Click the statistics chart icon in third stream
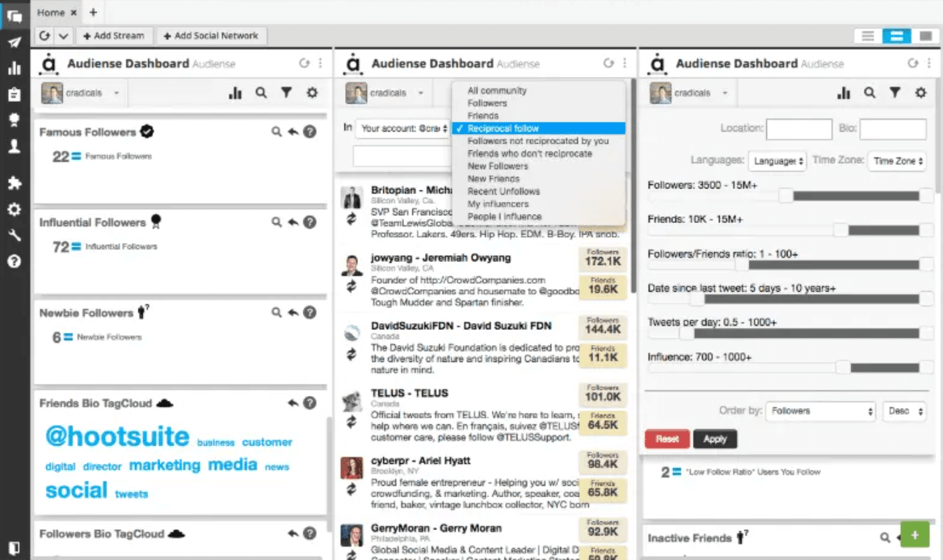The width and height of the screenshot is (943, 560). pos(844,93)
